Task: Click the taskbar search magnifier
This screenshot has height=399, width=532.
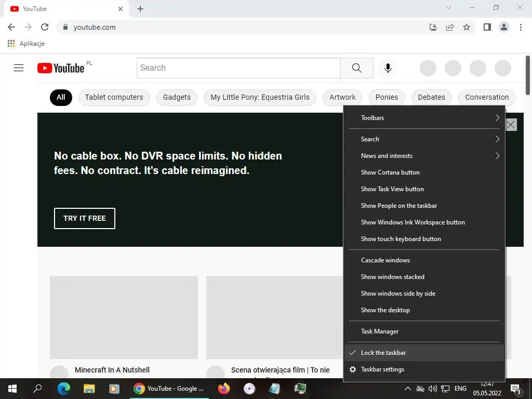Action: click(x=37, y=389)
